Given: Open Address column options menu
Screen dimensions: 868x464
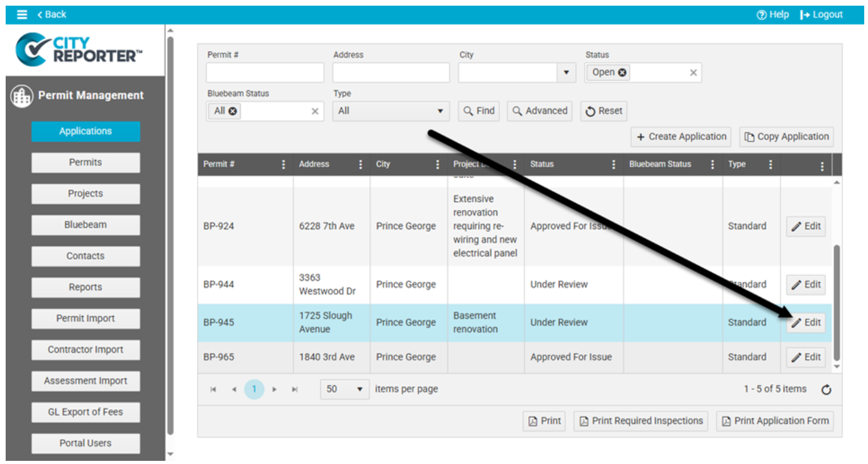Looking at the screenshot, I should tap(360, 165).
